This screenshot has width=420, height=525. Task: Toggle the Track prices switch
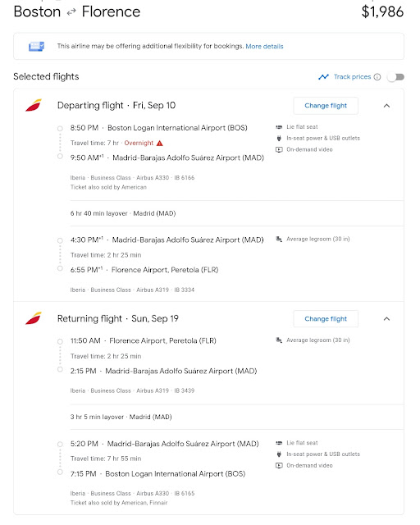pyautogui.click(x=395, y=77)
